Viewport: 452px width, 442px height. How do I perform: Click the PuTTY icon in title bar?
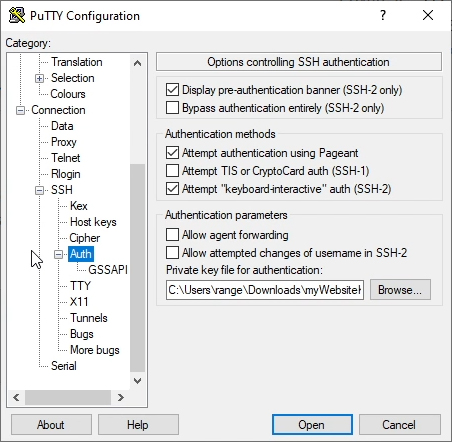17,15
